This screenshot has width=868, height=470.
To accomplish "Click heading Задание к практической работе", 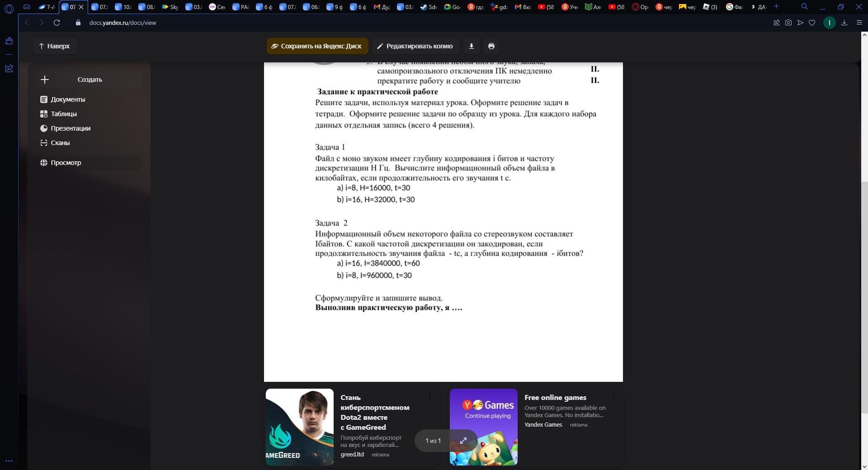I will coord(377,92).
